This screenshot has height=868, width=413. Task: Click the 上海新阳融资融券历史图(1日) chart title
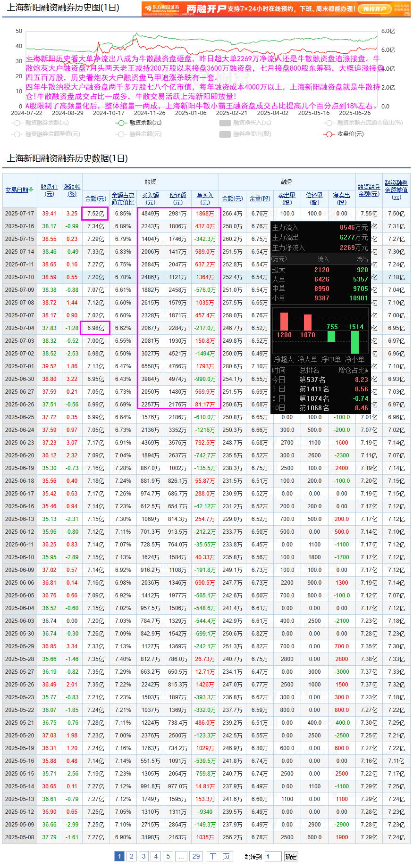(63, 8)
